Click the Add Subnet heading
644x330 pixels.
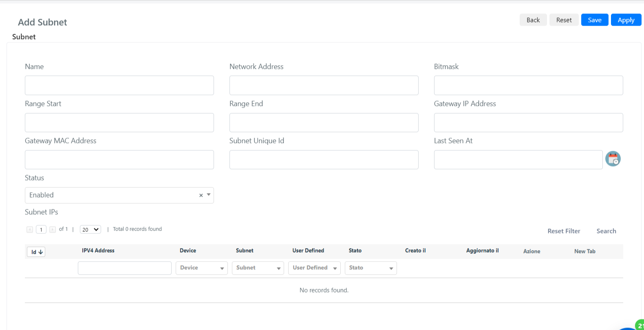coord(42,22)
